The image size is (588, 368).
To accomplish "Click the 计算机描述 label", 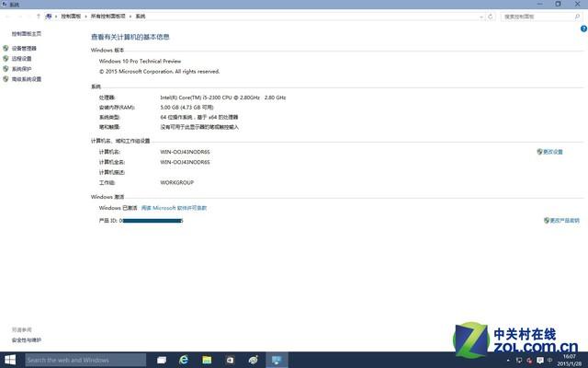I will [x=112, y=172].
